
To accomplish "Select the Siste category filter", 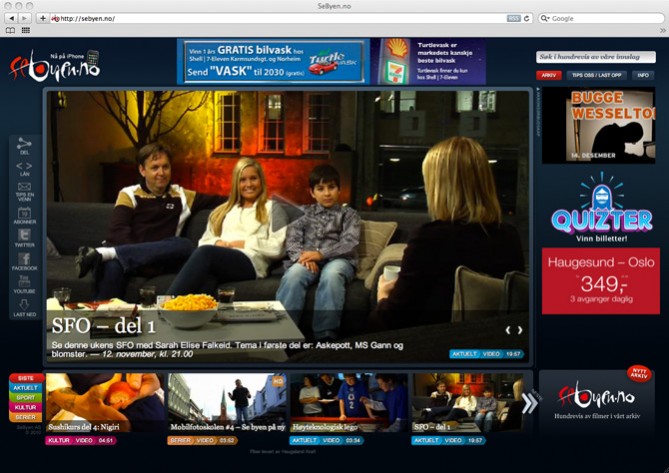I will [26, 379].
